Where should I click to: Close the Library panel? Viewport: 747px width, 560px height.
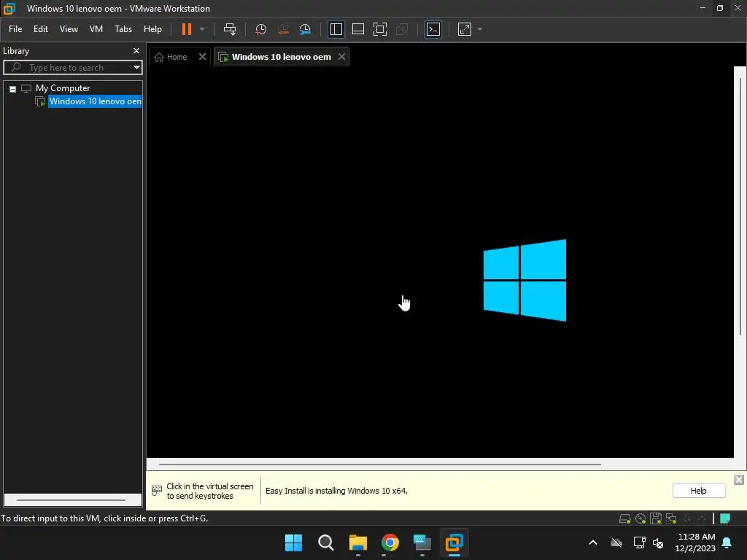[136, 50]
